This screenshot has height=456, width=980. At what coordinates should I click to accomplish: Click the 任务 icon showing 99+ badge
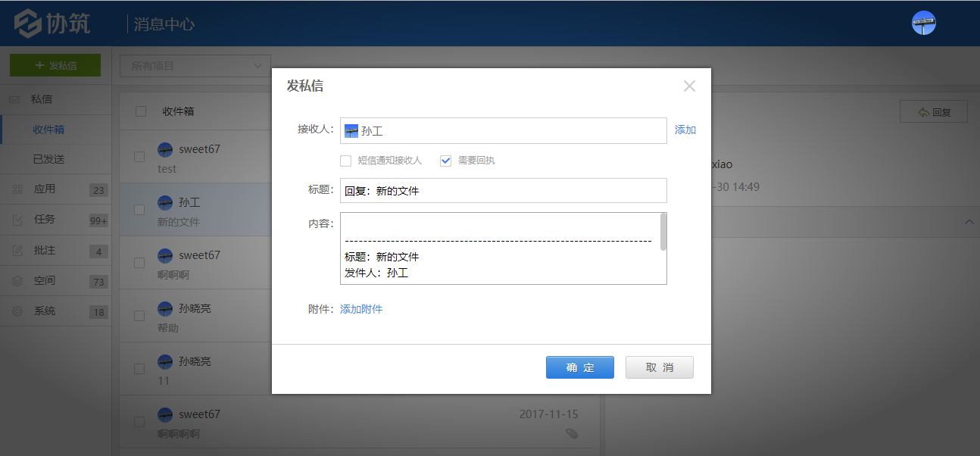pyautogui.click(x=15, y=220)
